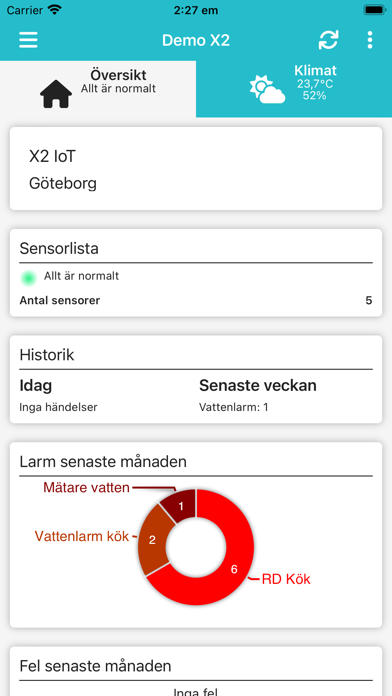Open the X2 IoT Göteborg location card
Image resolution: width=392 pixels, height=696 pixels.
coord(196,169)
